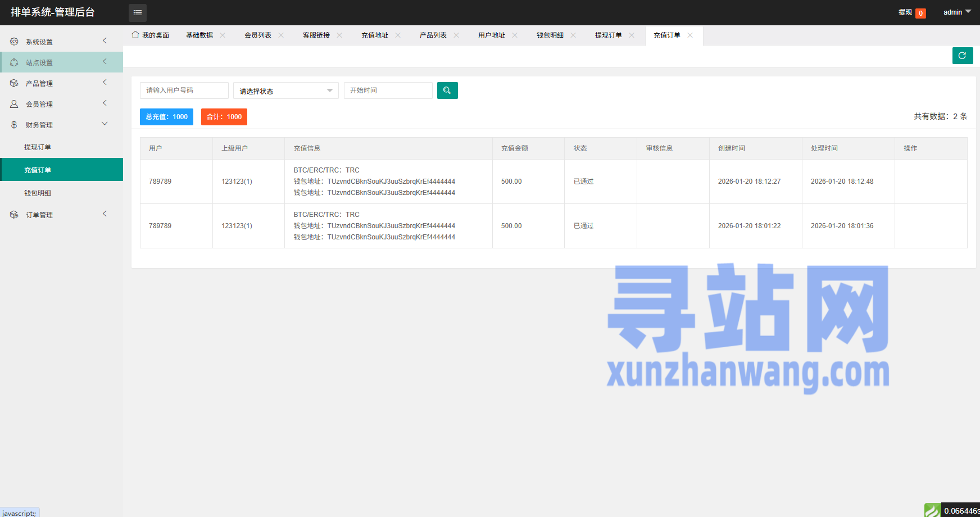Screen dimensions: 980x517
Task: Click the 开始时间 date field
Action: tap(388, 90)
